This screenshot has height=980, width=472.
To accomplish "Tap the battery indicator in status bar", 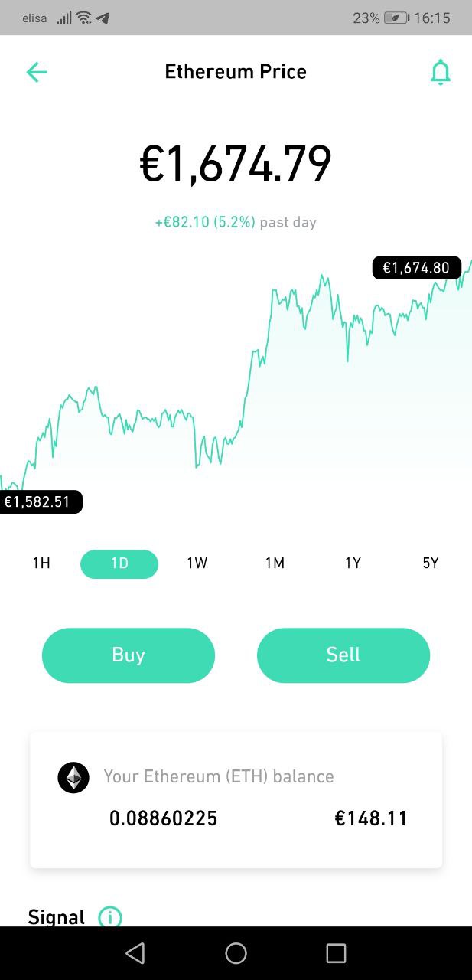I will 396,18.
